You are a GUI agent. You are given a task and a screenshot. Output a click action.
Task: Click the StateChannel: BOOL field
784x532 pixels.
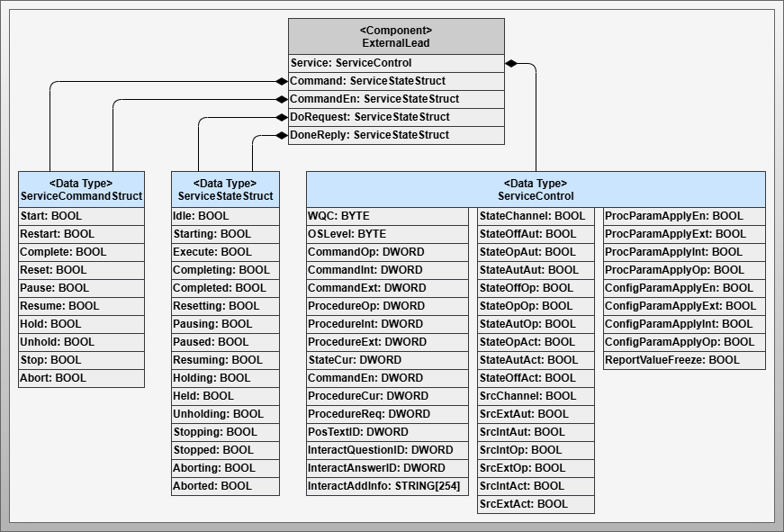pyautogui.click(x=536, y=216)
